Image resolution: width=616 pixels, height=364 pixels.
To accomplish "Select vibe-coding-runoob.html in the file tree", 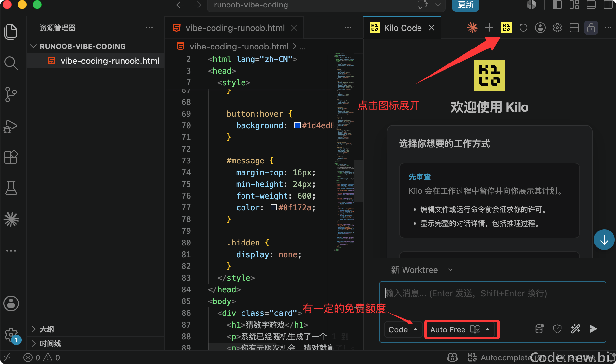I will (x=95, y=61).
